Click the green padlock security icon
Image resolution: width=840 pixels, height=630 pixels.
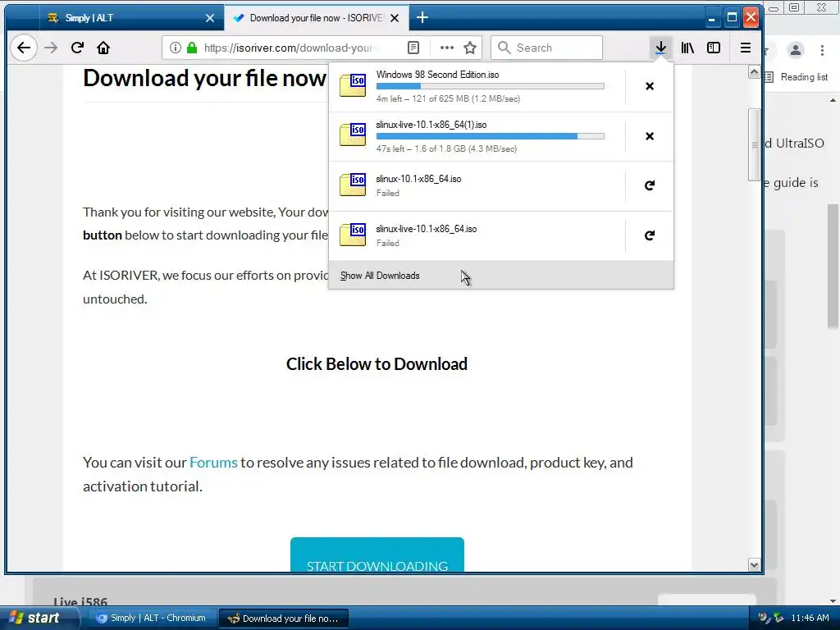pos(192,48)
